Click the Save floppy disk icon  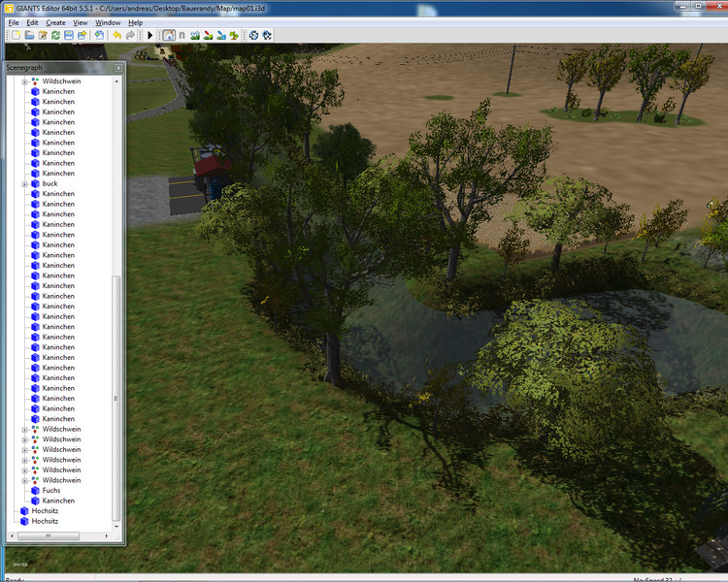point(69,35)
